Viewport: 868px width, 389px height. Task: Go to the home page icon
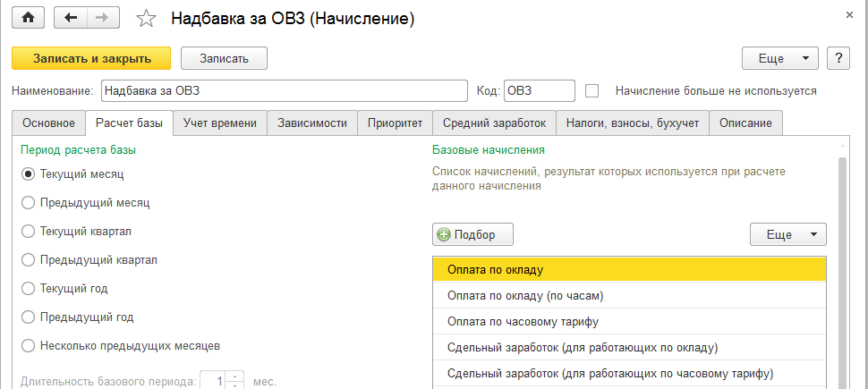28,18
